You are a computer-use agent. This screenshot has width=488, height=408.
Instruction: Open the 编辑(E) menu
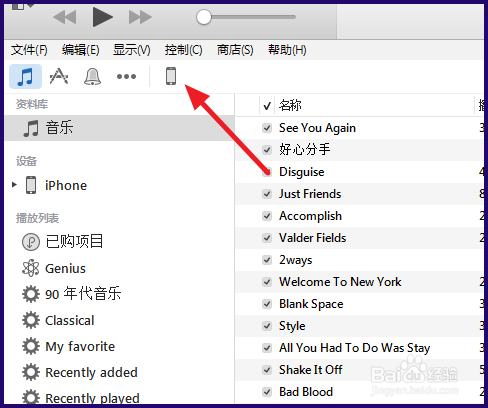pyautogui.click(x=81, y=50)
